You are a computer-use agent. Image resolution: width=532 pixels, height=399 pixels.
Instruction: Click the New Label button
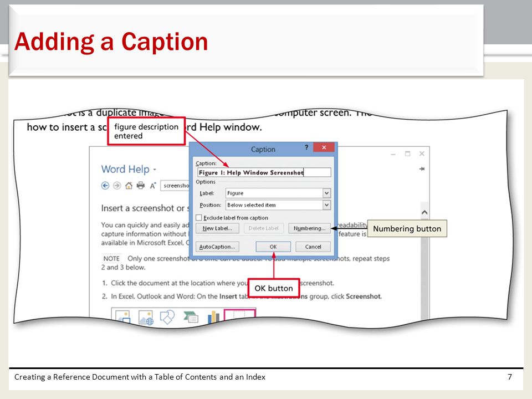point(217,228)
